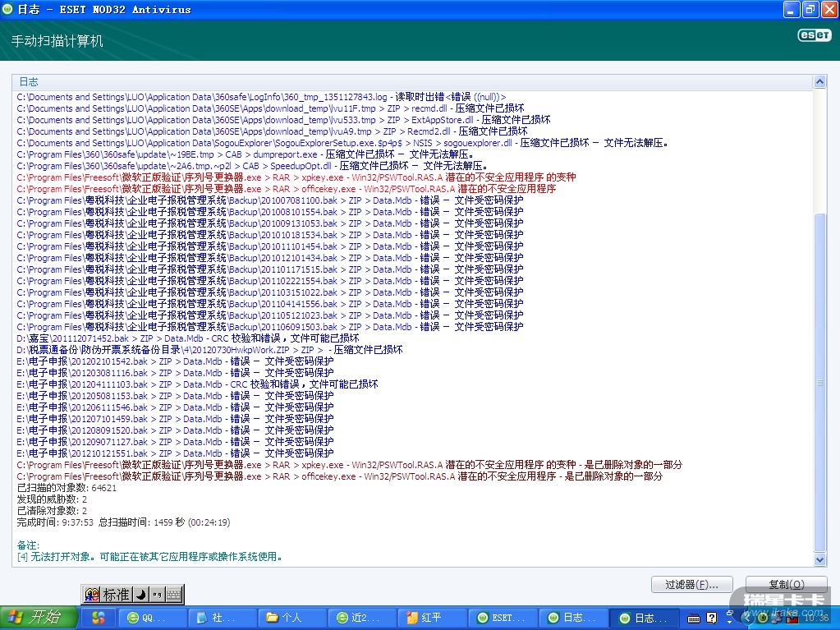Open the 开始 Start menu
This screenshot has width=840, height=630.
click(39, 618)
